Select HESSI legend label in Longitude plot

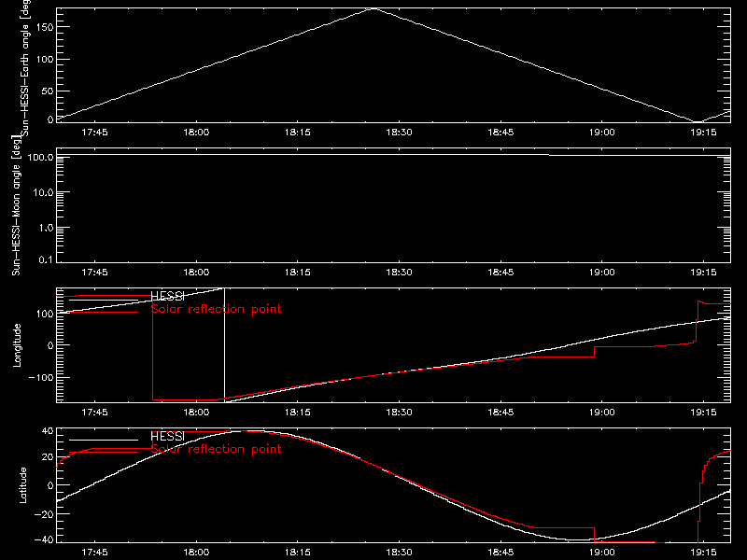click(x=167, y=296)
